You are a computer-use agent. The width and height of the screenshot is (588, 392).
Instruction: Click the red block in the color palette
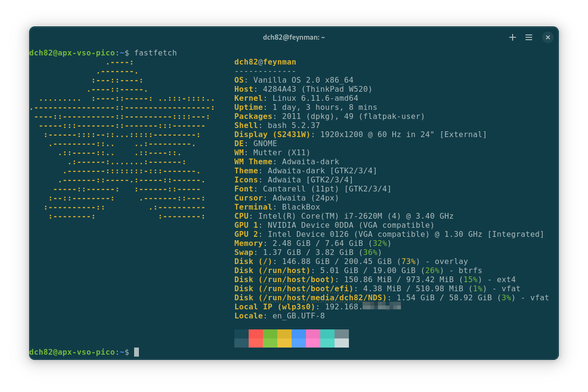[x=256, y=338]
